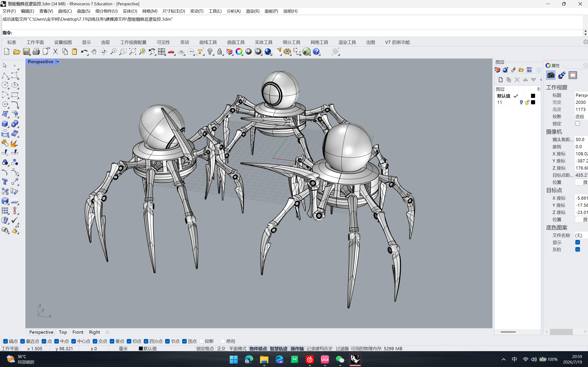Image resolution: width=588 pixels, height=367 pixels.
Task: Click the command history scroll down arrow
Action: click(585, 35)
